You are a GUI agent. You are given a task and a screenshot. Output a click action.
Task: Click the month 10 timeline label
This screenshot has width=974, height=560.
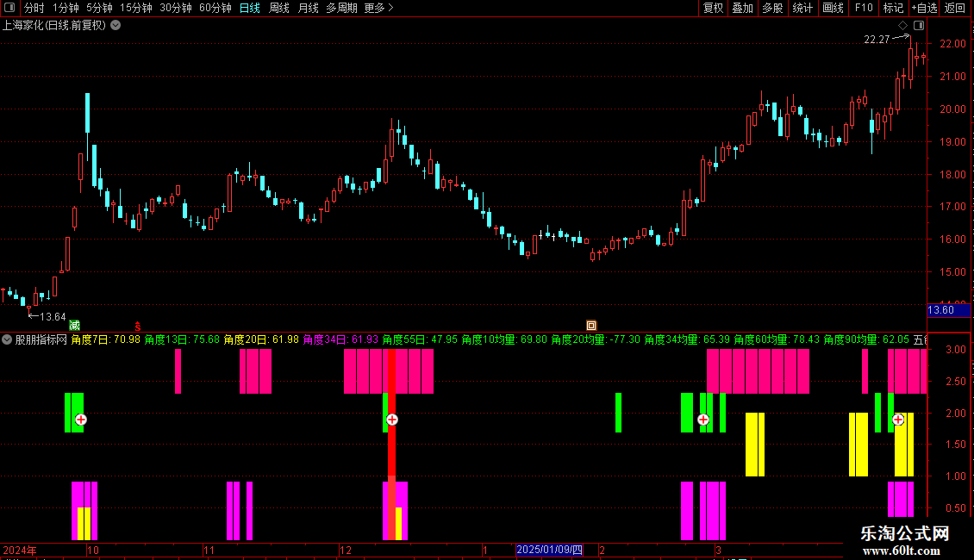click(92, 550)
